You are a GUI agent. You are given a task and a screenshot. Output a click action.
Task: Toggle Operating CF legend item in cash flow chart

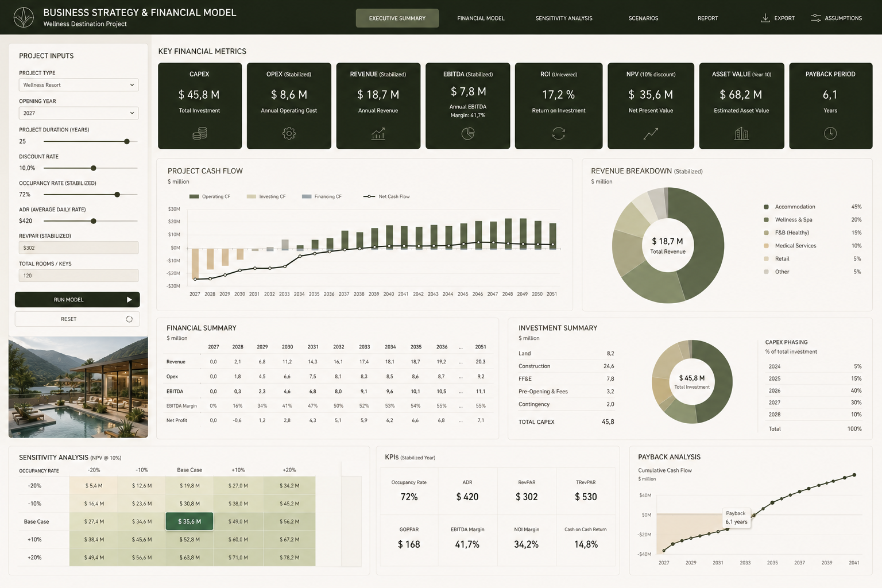pyautogui.click(x=210, y=196)
